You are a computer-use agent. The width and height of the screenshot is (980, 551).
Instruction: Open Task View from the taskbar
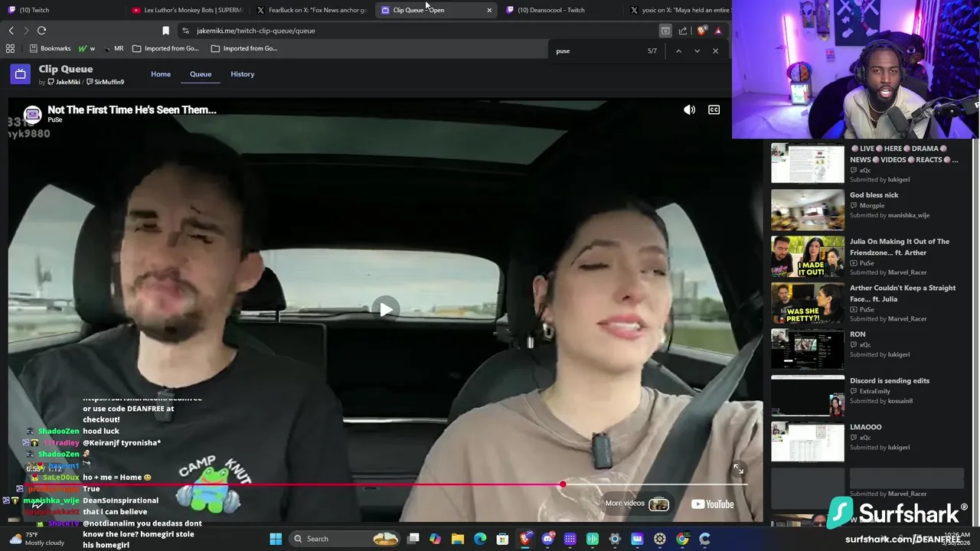pyautogui.click(x=413, y=539)
